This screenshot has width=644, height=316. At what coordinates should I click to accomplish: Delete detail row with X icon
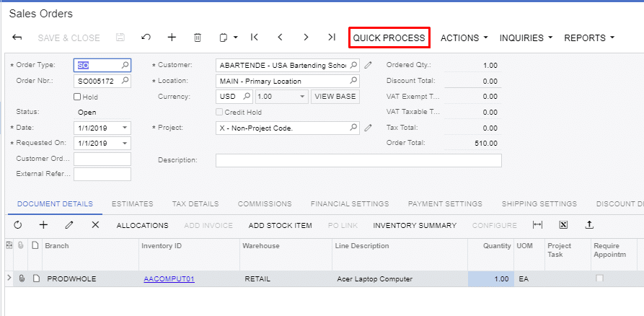tap(95, 225)
